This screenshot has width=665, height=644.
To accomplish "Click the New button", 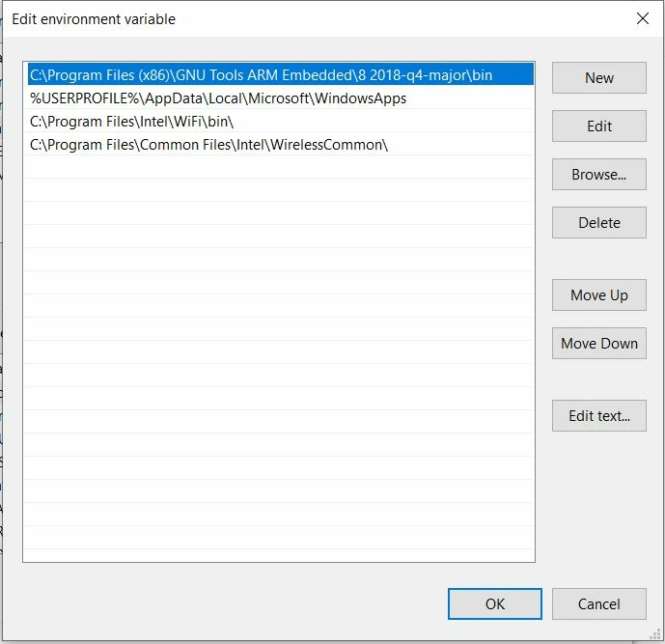I will point(598,77).
